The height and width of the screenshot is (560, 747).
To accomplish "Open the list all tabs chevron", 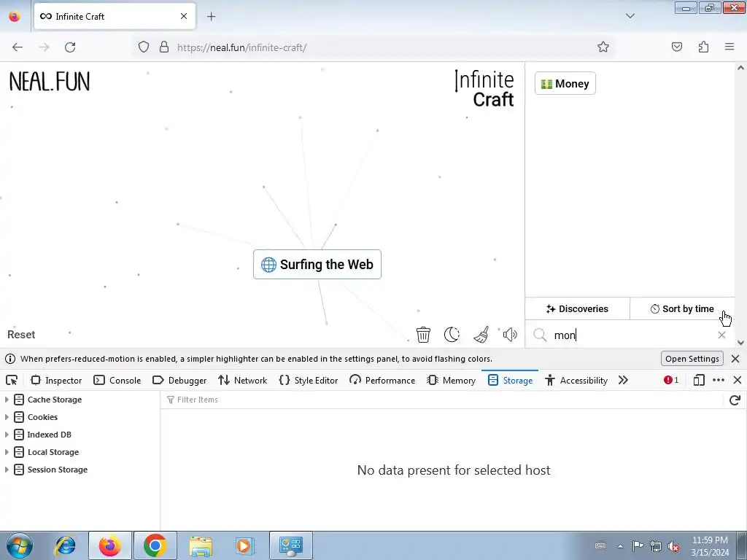I will coord(630,16).
